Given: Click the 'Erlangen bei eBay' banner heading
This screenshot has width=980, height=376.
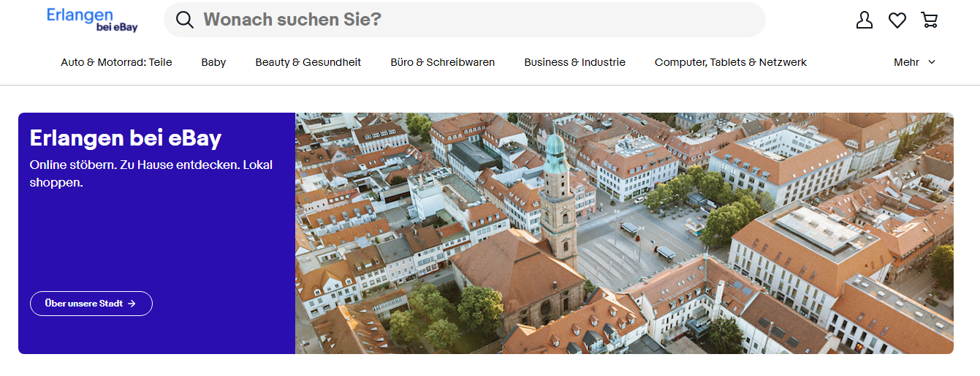Looking at the screenshot, I should (x=125, y=138).
